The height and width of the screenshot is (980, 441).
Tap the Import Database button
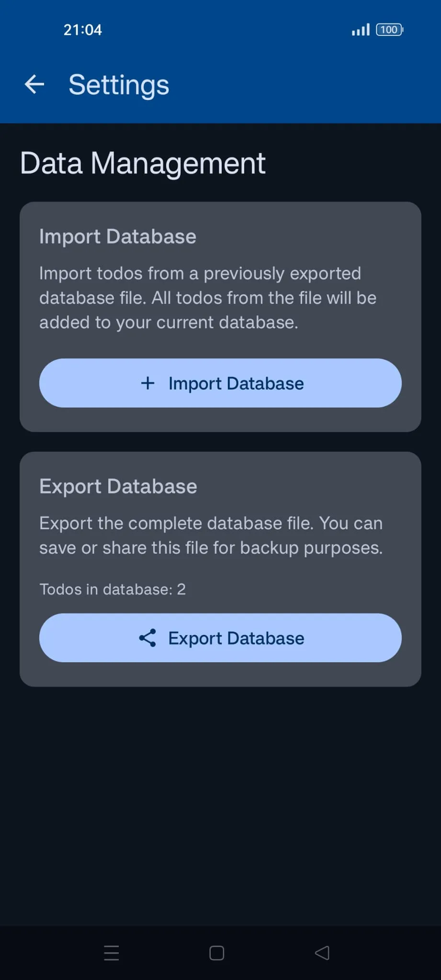point(220,383)
